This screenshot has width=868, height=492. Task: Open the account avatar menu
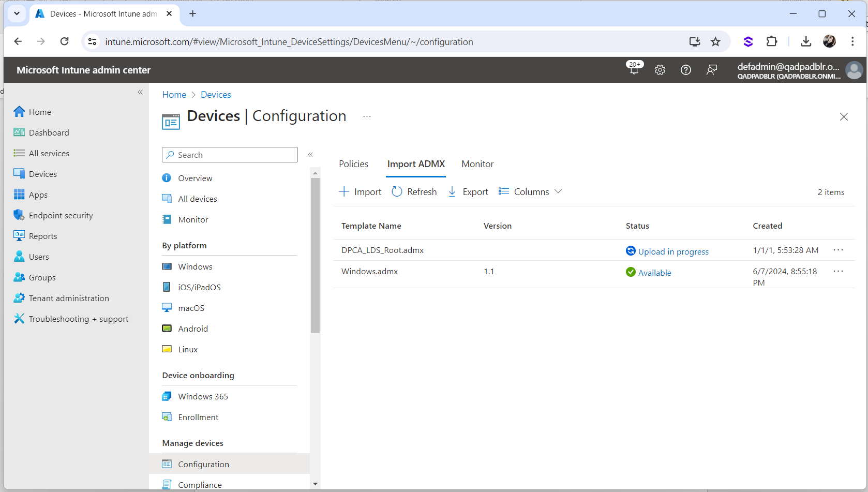(x=854, y=70)
